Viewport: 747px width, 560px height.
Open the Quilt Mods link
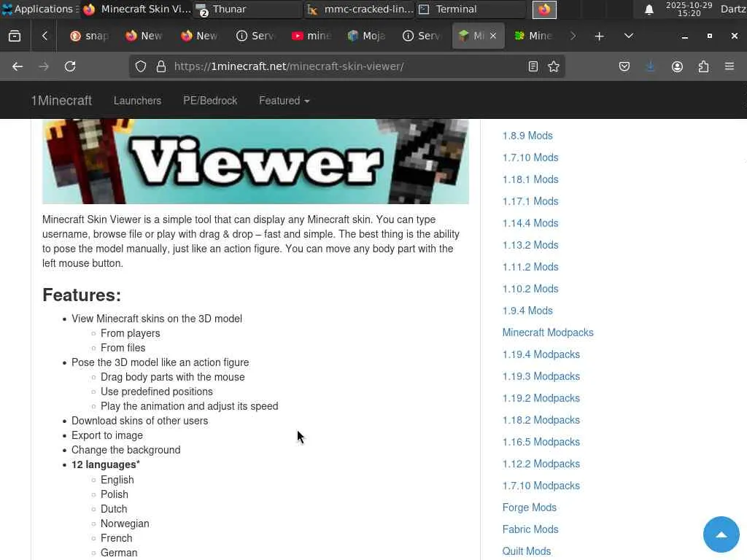[527, 551]
